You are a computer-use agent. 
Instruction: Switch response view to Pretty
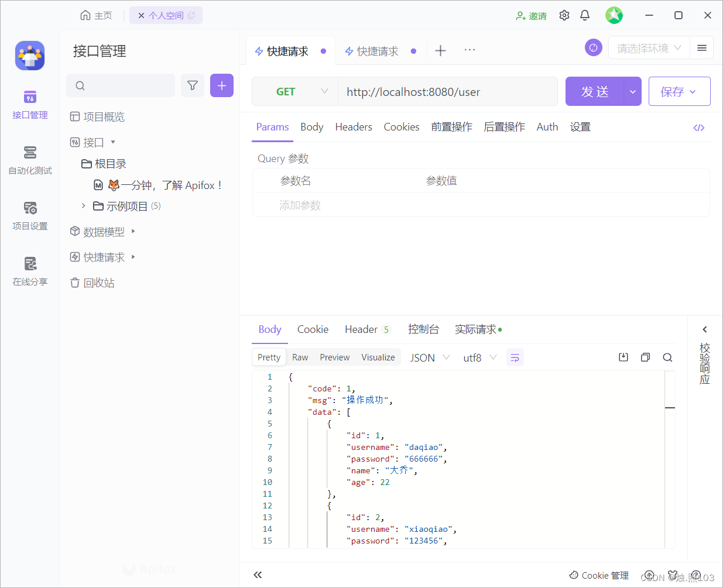[x=269, y=357]
